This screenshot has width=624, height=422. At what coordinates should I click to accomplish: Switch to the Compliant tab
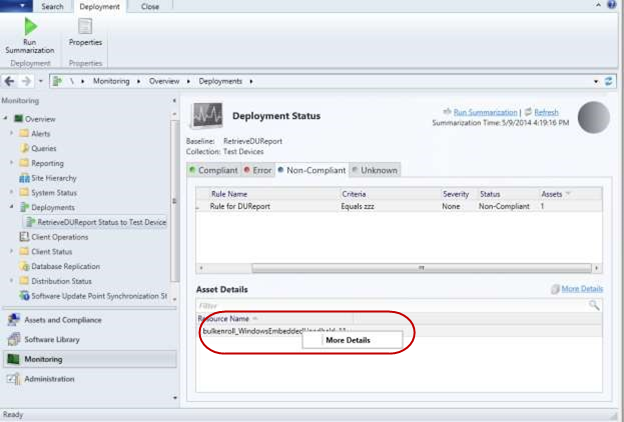click(212, 170)
